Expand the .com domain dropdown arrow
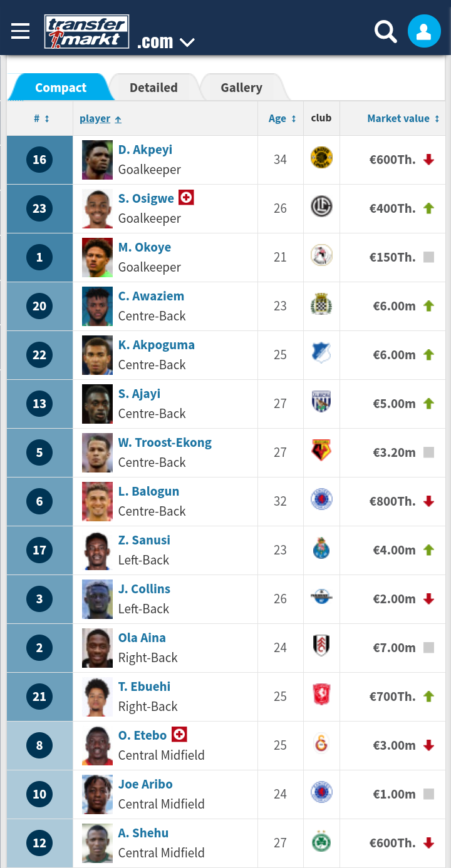This screenshot has height=868, width=451. click(187, 43)
